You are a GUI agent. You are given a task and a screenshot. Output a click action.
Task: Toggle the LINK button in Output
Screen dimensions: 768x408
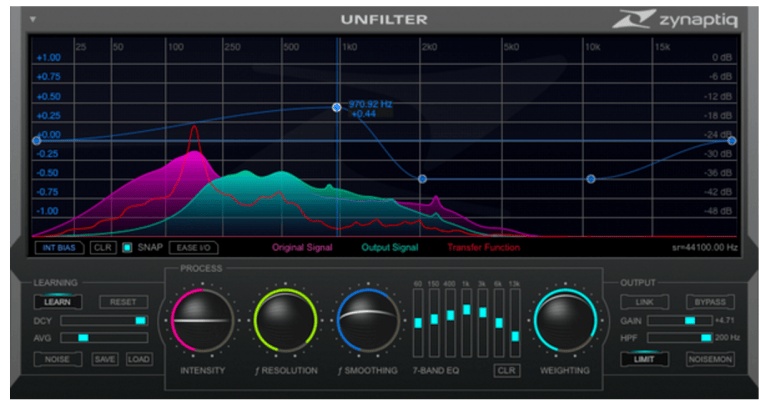pos(645,302)
